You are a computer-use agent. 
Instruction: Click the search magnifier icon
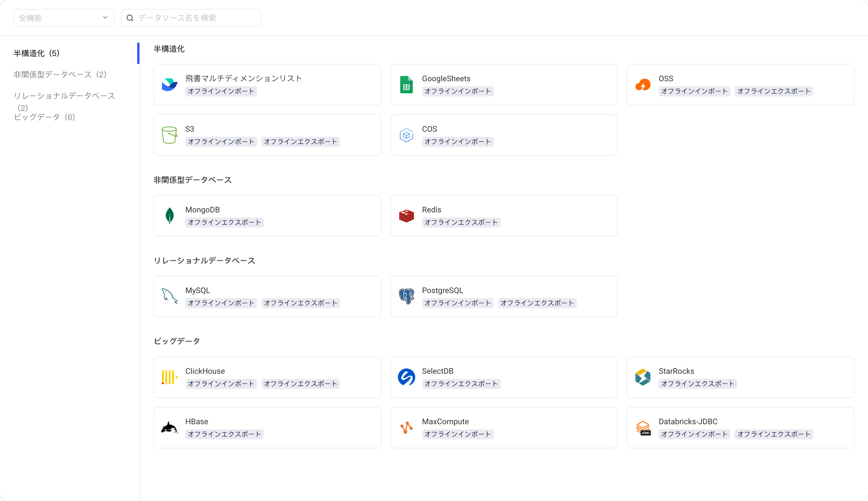pos(130,18)
